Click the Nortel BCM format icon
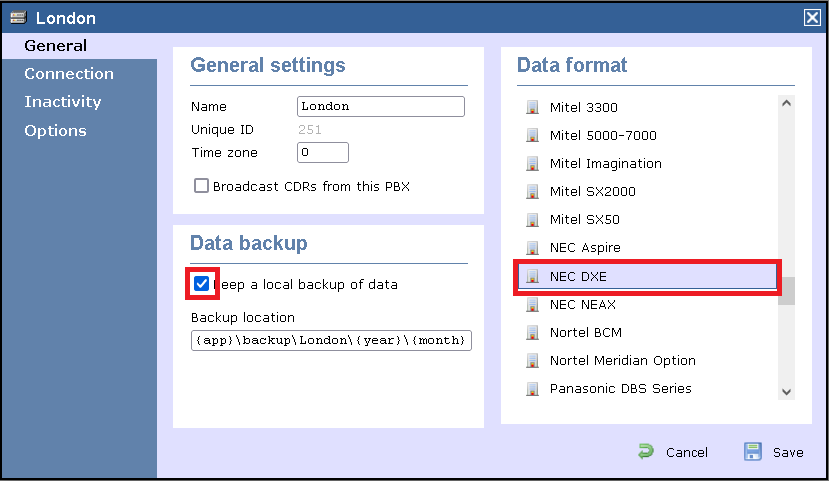This screenshot has height=481, width=829. tap(532, 332)
